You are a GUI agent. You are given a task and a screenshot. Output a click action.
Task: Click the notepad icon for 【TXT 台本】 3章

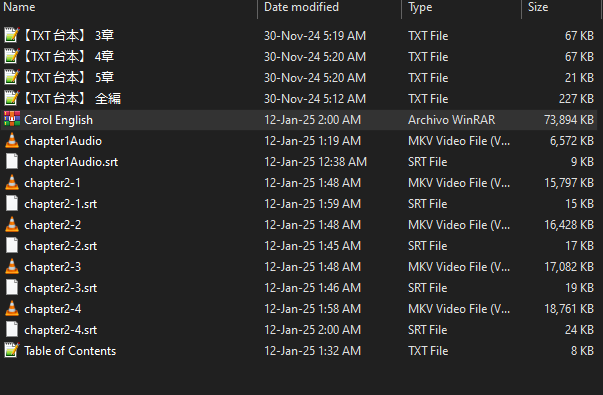tap(12, 35)
